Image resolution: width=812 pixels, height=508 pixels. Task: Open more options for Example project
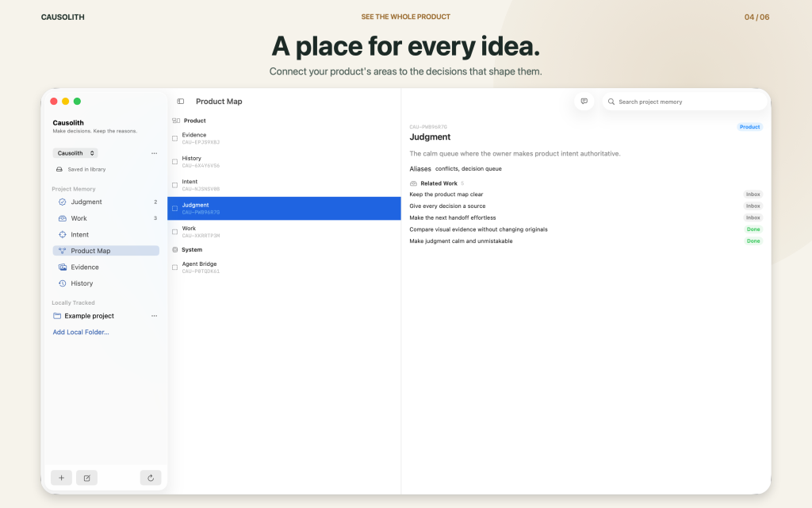[154, 316]
